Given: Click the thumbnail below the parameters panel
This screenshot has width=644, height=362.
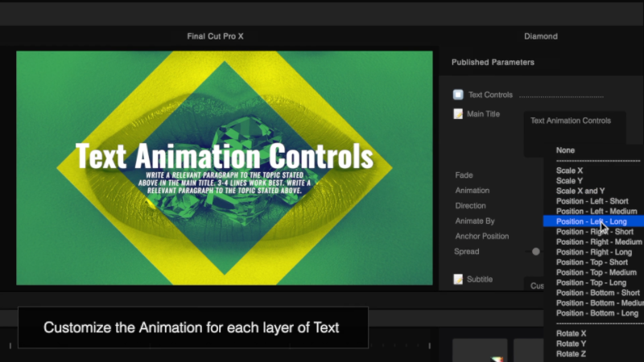Looking at the screenshot, I should coord(480,351).
